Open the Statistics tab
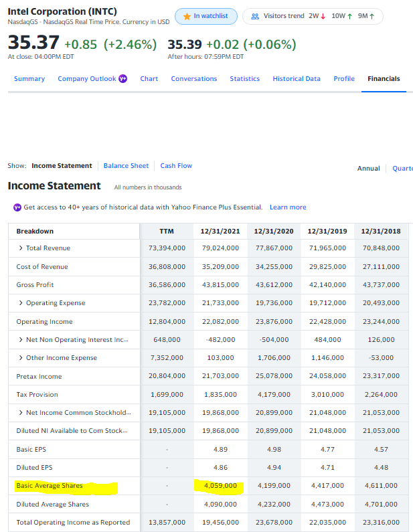Viewport: 413px width, 532px height. coord(244,79)
